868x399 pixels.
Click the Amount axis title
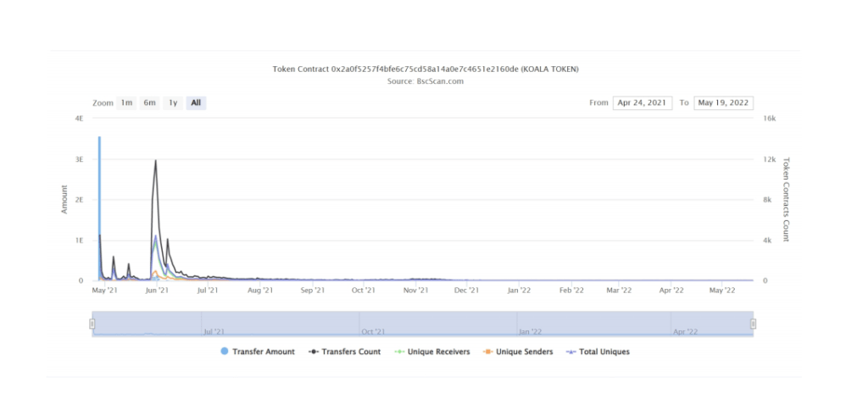pyautogui.click(x=64, y=199)
